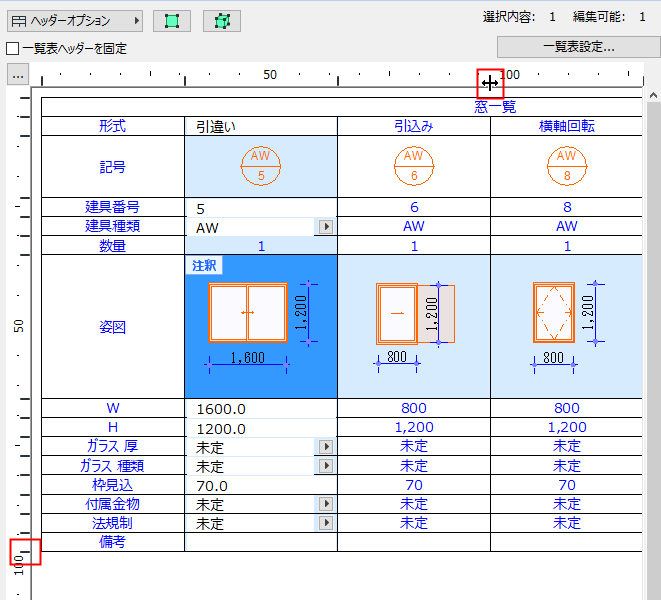Select the 形式 row header
This screenshot has width=661, height=600.
point(113,126)
